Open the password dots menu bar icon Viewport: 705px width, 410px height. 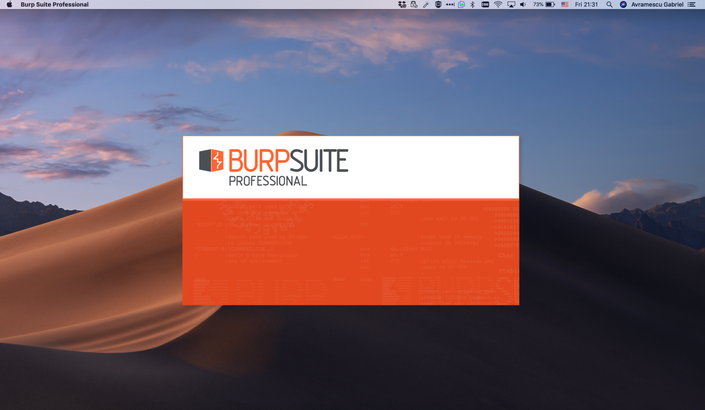[450, 4]
